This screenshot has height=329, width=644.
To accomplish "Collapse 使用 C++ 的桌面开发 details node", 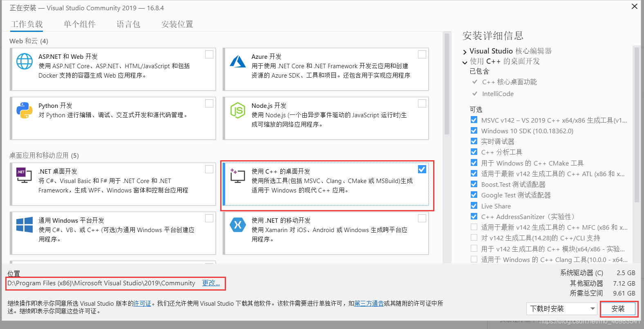I will [x=465, y=62].
